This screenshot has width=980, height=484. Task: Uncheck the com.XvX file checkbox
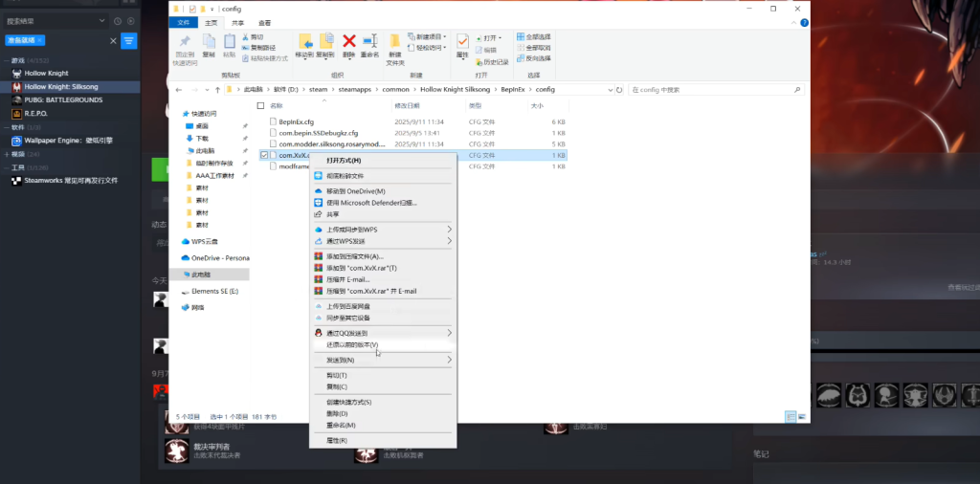click(x=264, y=155)
